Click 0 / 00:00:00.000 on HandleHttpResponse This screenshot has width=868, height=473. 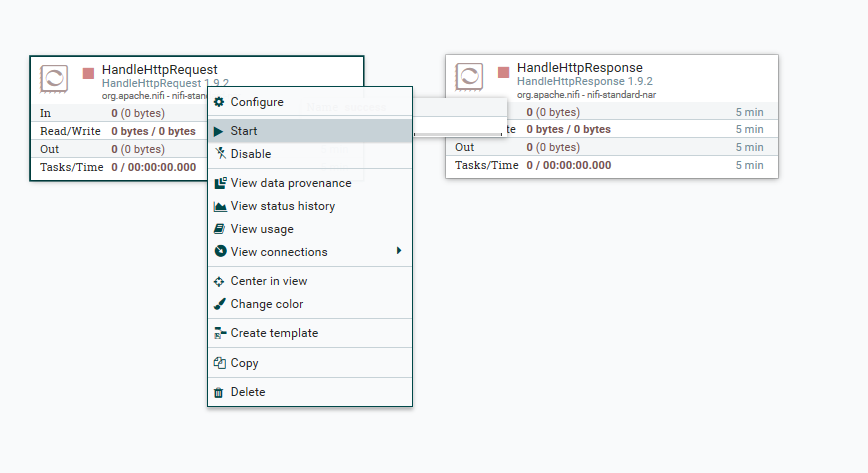click(x=569, y=165)
